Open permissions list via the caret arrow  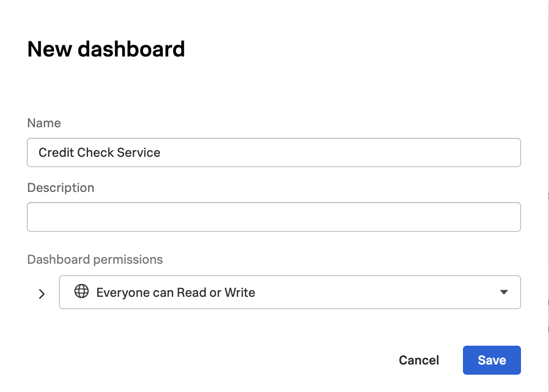point(504,292)
